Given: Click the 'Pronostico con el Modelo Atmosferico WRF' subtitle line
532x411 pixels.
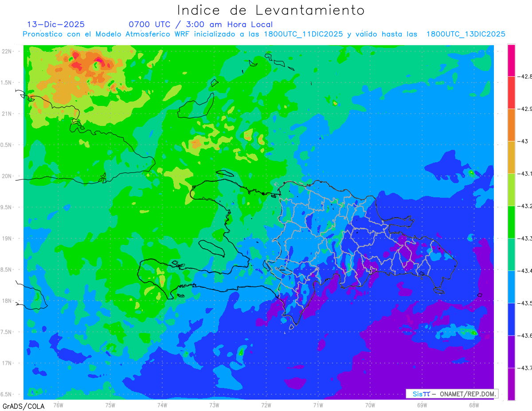Looking at the screenshot, I should coord(264,34).
